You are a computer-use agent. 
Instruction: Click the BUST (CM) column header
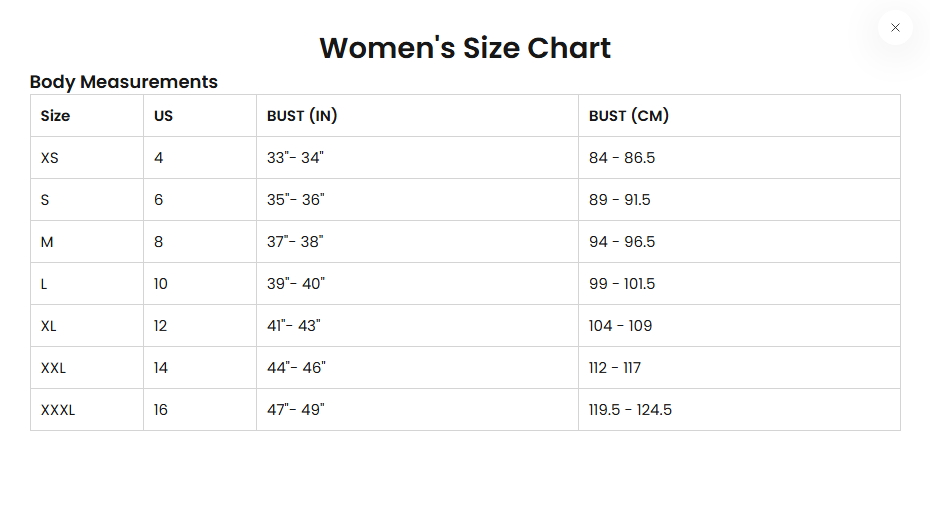[629, 116]
